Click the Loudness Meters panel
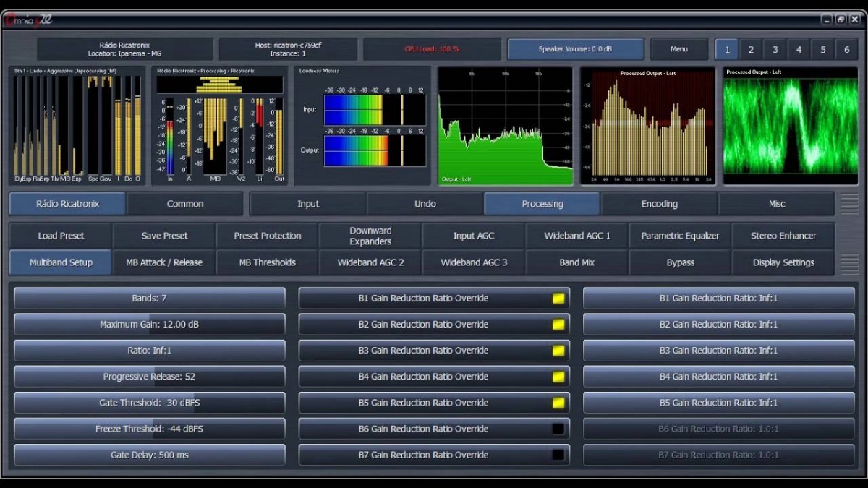The image size is (868, 488). pos(362,126)
